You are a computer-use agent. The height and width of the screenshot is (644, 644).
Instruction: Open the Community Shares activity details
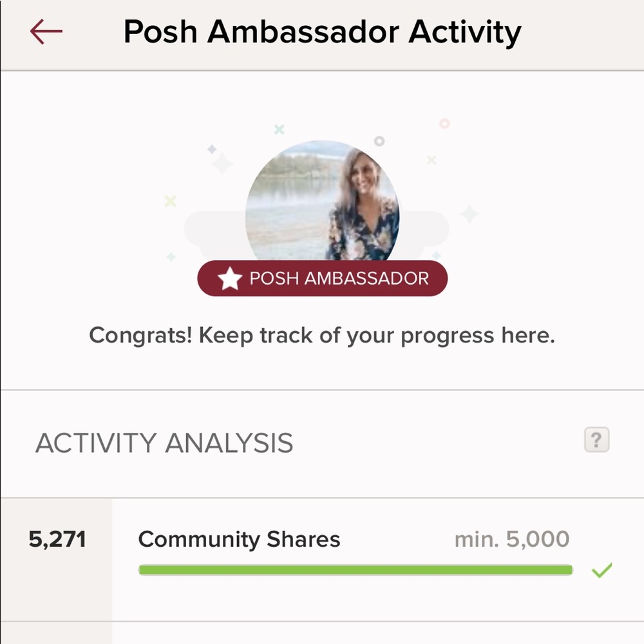click(x=240, y=539)
